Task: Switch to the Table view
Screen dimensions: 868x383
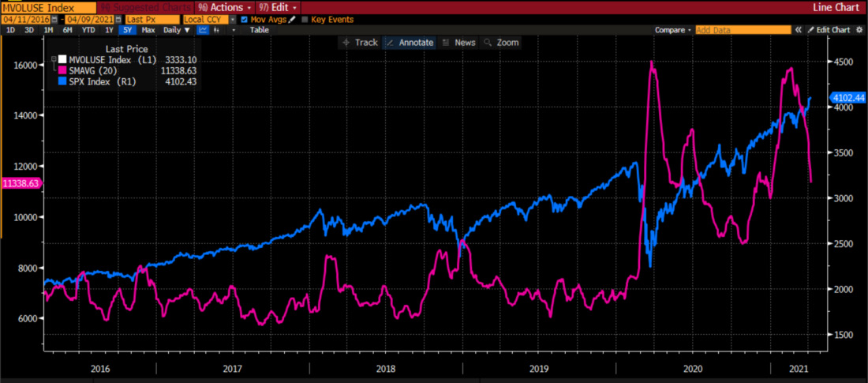Action: coord(259,30)
